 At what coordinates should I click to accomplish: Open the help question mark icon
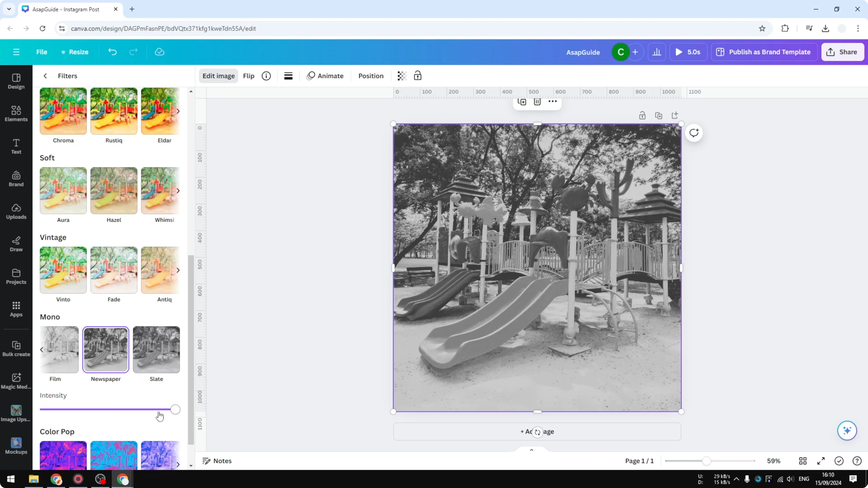[857, 461]
